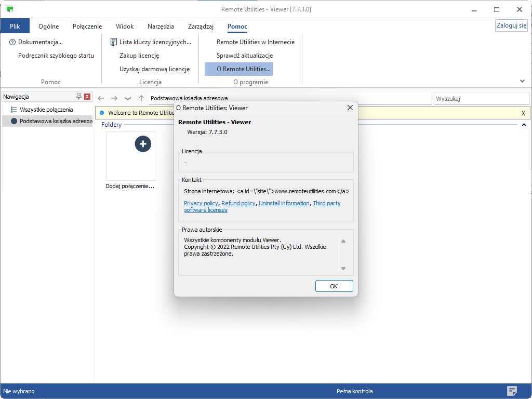Image resolution: width=532 pixels, height=399 pixels.
Task: Click the address path field
Action: [290, 98]
